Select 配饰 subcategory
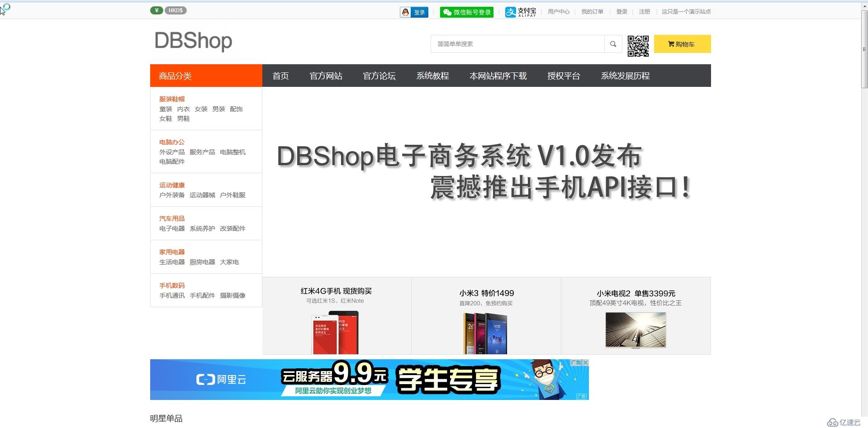The height and width of the screenshot is (428, 868). [x=236, y=109]
